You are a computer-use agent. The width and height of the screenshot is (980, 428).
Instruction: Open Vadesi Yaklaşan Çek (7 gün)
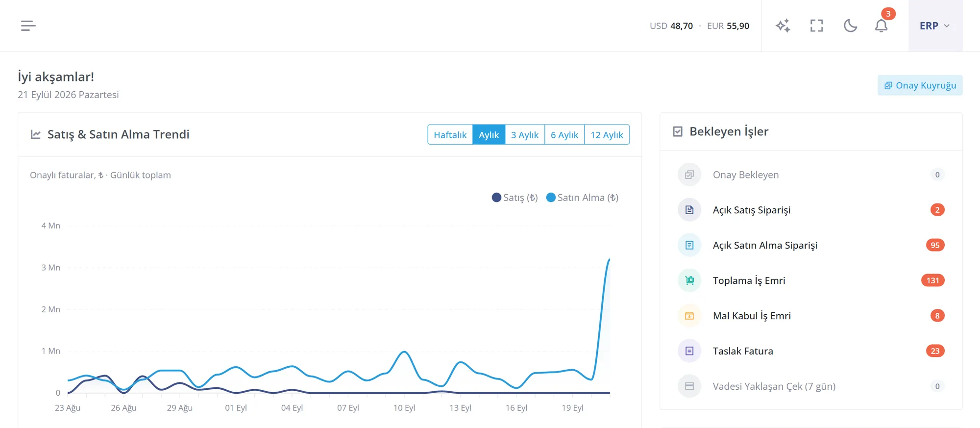pos(811,386)
